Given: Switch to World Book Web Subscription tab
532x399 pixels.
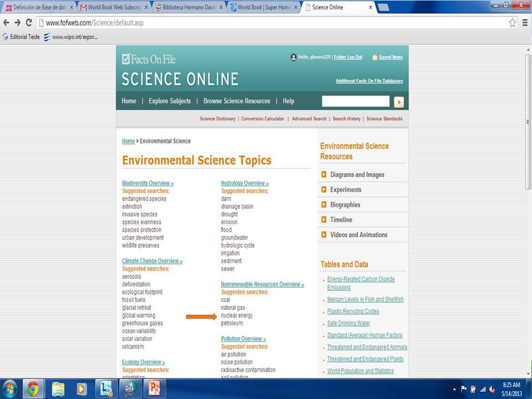Looking at the screenshot, I should click(x=115, y=7).
